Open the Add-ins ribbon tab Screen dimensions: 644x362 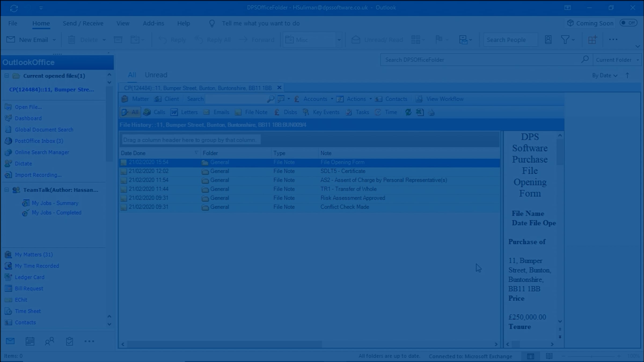coord(153,23)
